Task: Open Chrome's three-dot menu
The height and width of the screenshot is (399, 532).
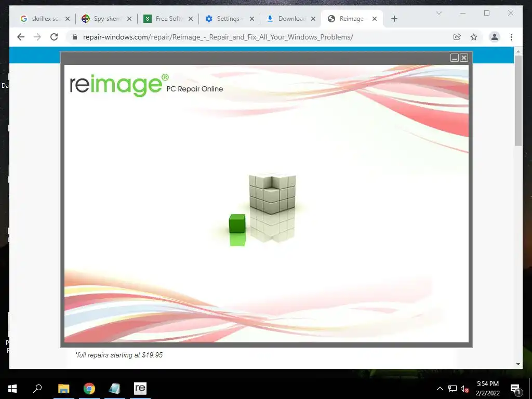Action: point(511,37)
